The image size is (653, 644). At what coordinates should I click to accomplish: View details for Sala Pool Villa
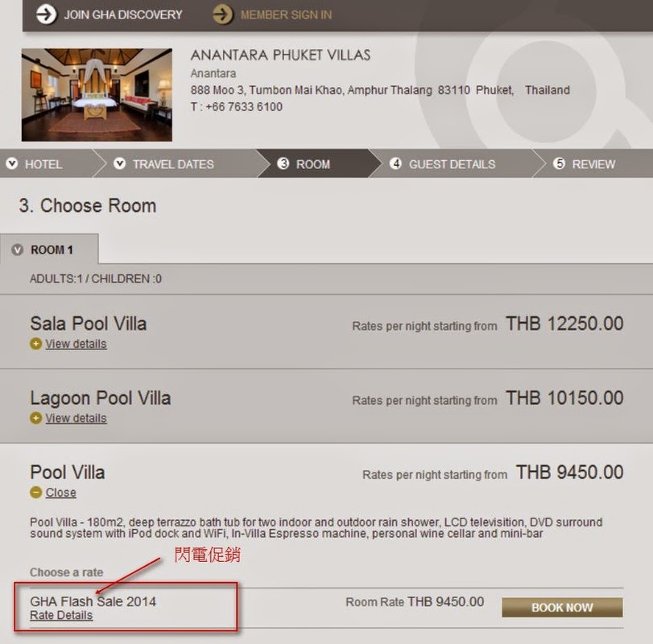click(x=76, y=345)
